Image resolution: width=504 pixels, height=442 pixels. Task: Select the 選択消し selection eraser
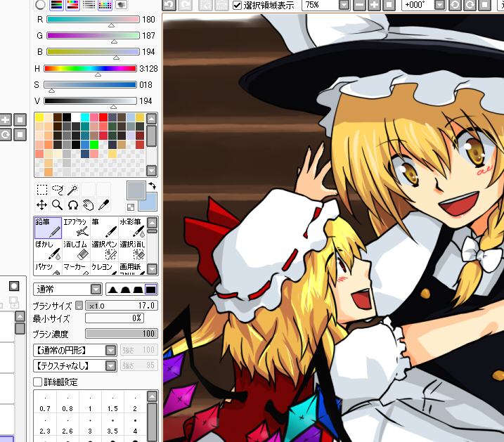[x=132, y=250]
